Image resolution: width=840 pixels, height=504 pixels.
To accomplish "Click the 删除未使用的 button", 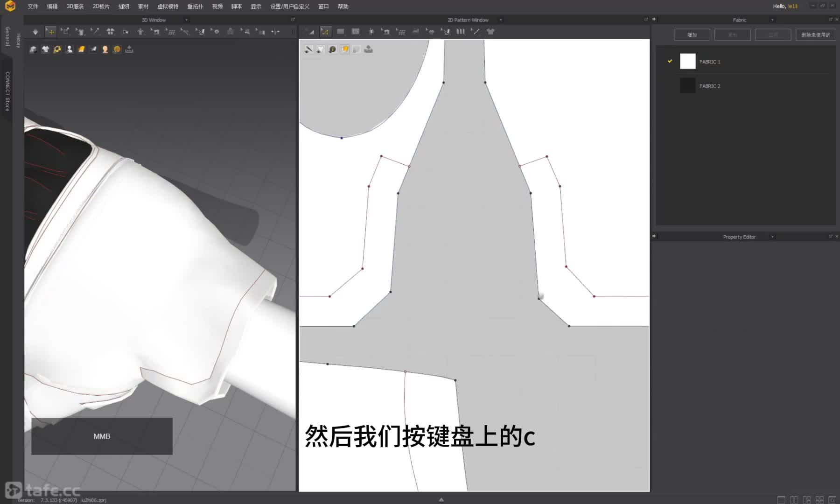I will pos(816,35).
